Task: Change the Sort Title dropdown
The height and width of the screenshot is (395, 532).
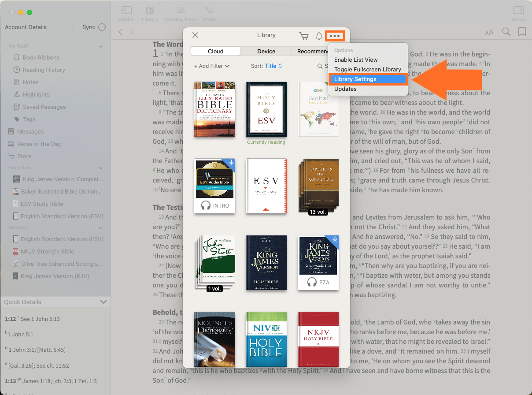Action: click(273, 66)
